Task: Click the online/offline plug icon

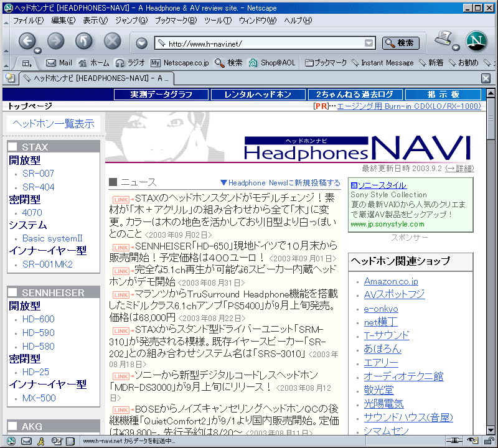Action: [454, 441]
